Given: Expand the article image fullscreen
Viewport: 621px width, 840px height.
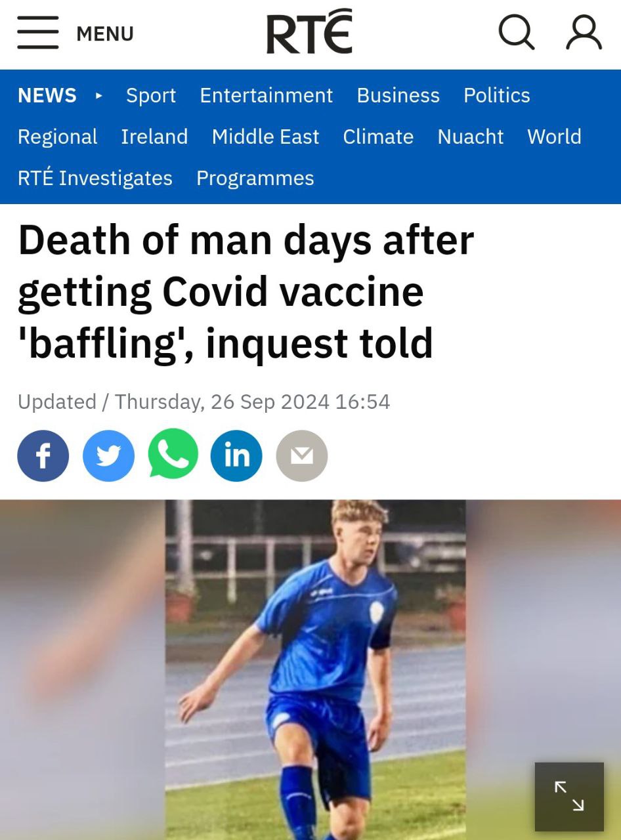Looking at the screenshot, I should click(569, 797).
